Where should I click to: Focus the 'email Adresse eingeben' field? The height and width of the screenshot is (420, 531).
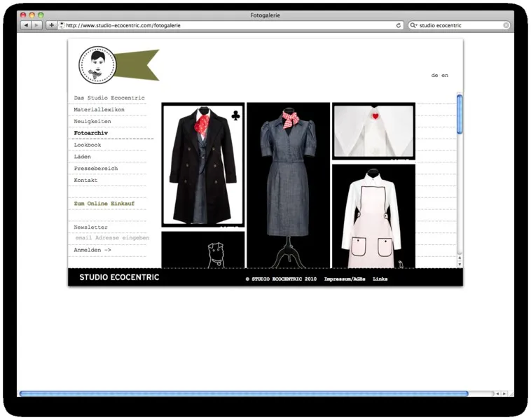coord(112,238)
